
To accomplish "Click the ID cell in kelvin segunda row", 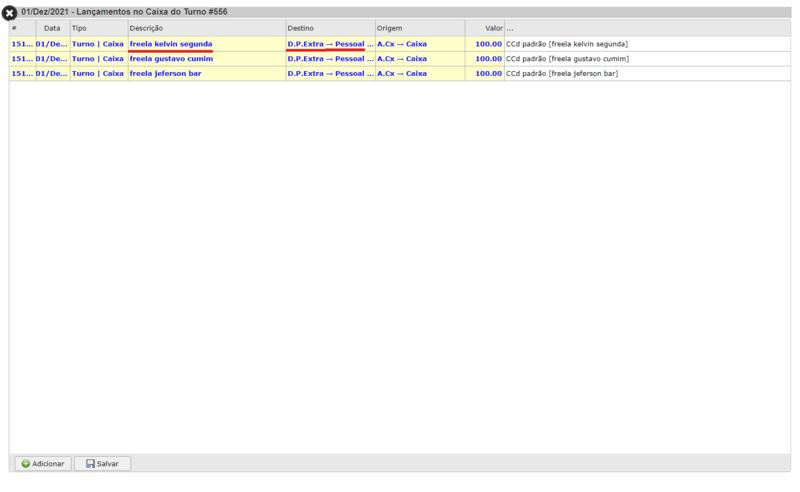I will [22, 44].
